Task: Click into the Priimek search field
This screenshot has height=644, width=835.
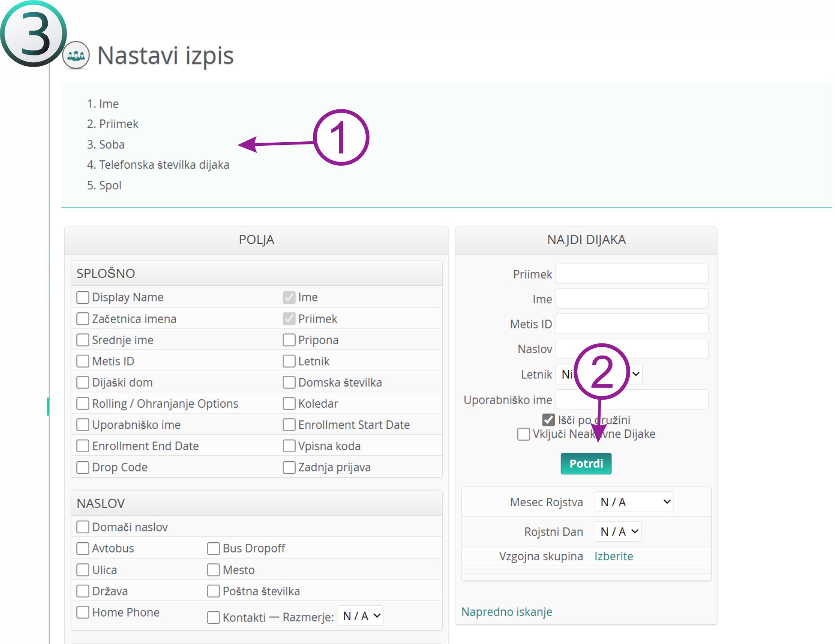Action: click(632, 274)
